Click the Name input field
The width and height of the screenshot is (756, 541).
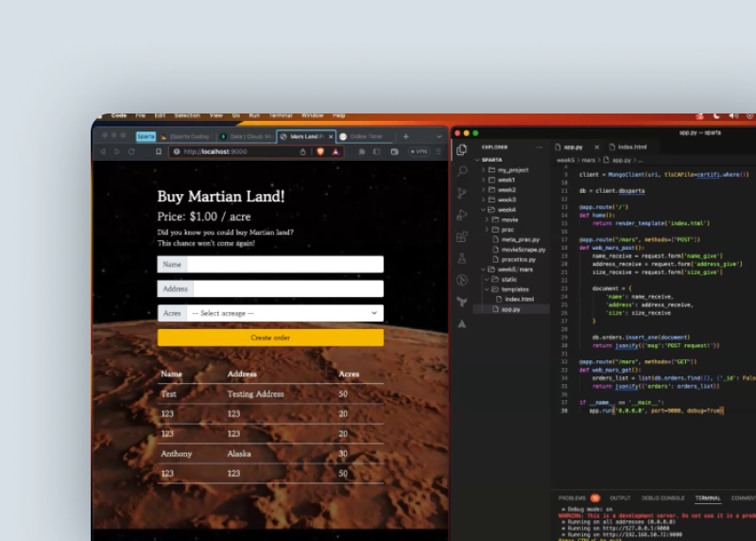coord(283,265)
